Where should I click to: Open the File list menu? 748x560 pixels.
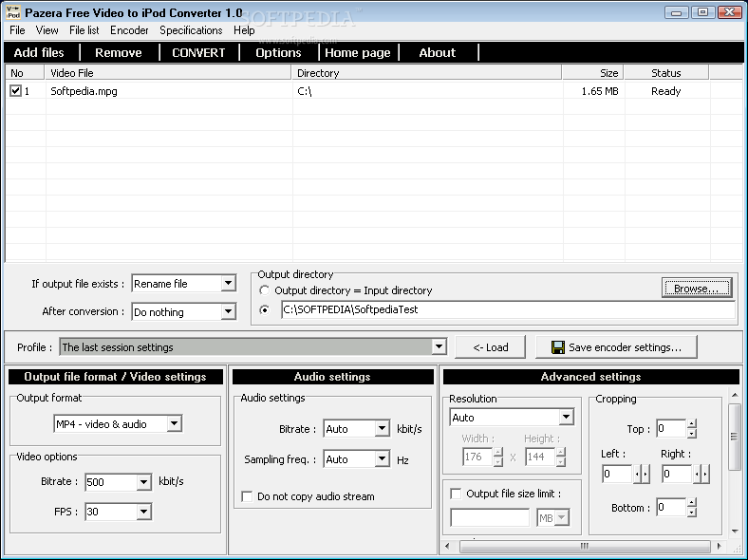click(x=84, y=30)
